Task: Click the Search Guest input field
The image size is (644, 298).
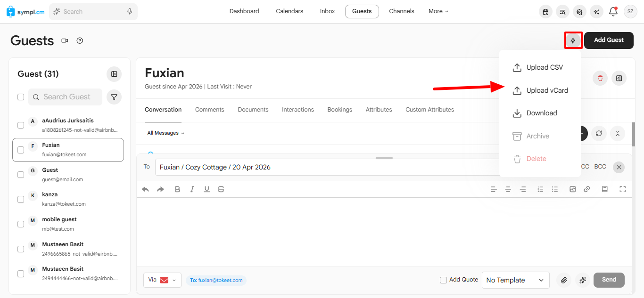Action: click(66, 97)
